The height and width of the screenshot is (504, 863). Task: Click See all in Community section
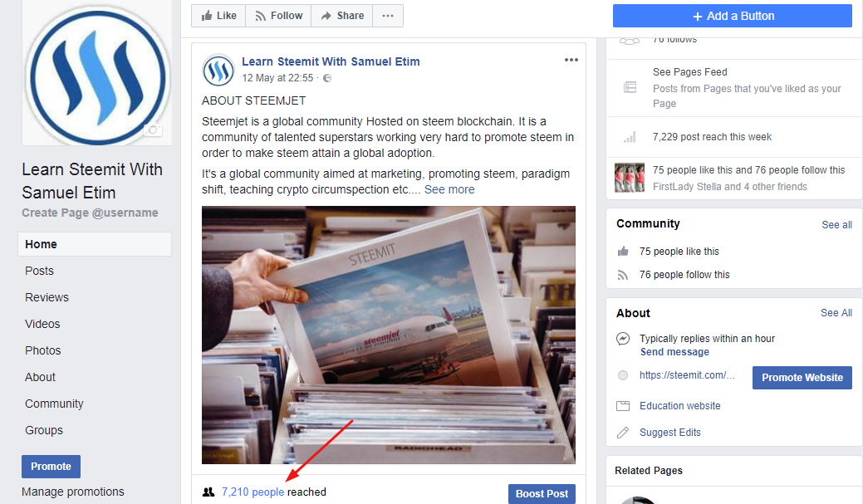click(x=836, y=224)
